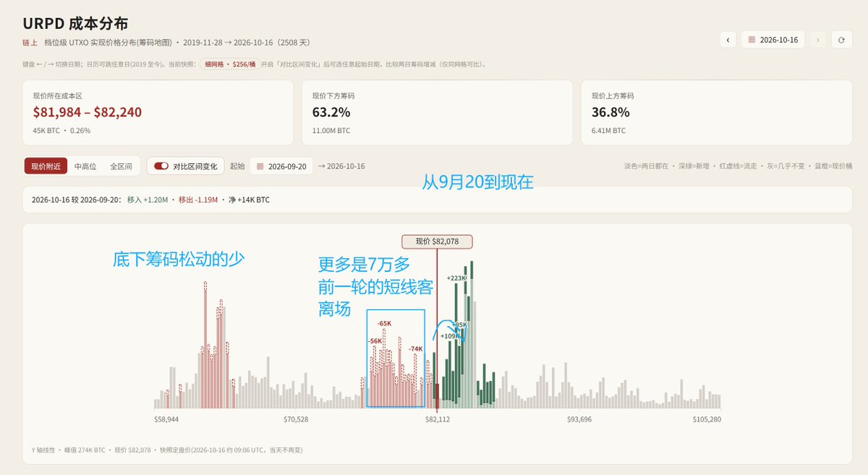Click the $105,280 x-axis label
This screenshot has width=868, height=475.
[707, 419]
